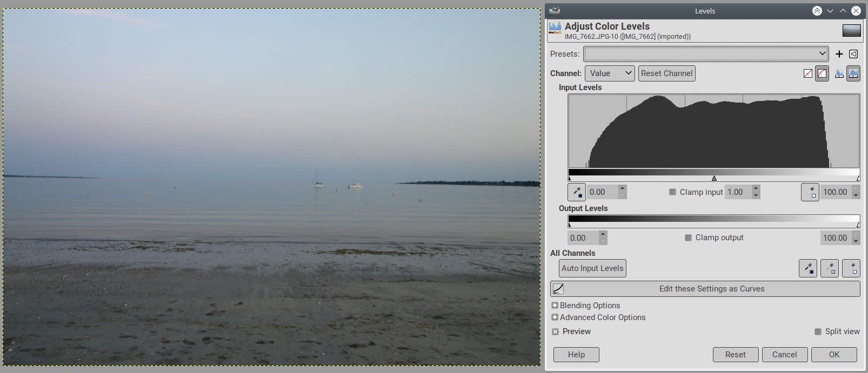868x373 pixels.
Task: Pick gray point for all channels
Action: [x=830, y=268]
